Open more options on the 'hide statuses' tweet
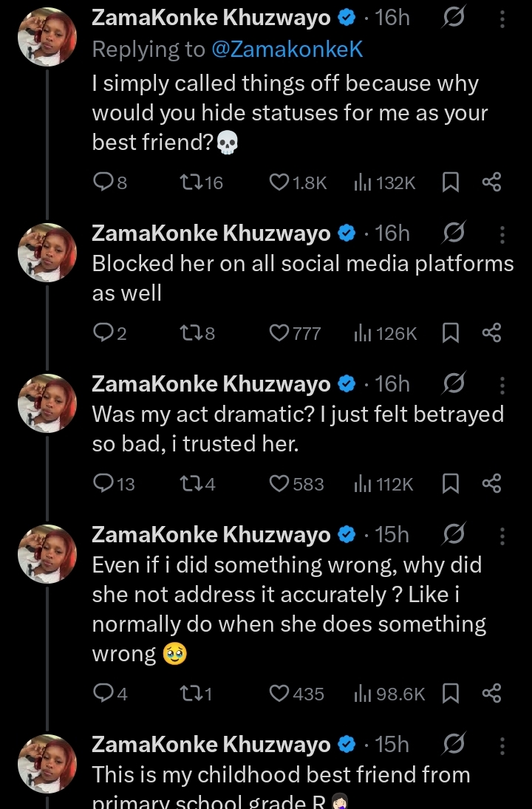 pos(502,19)
